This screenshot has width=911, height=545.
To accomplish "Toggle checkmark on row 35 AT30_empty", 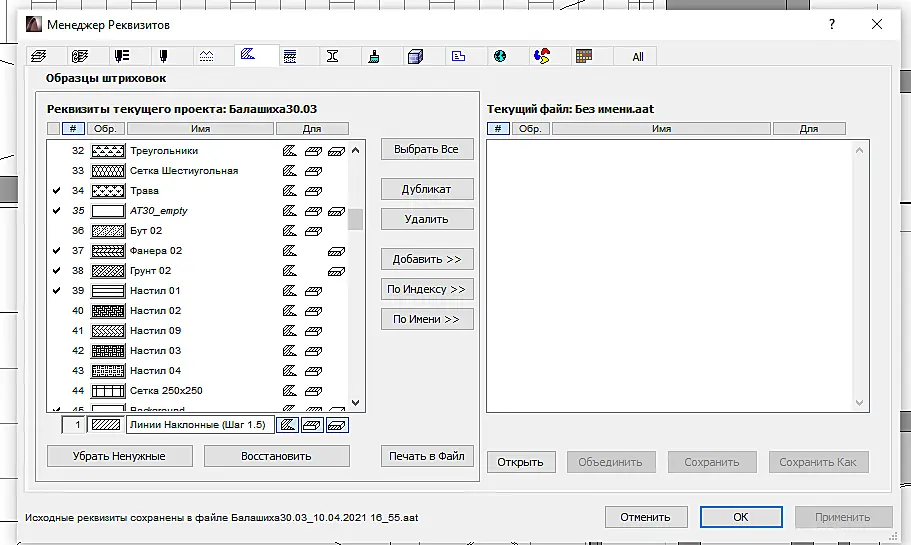I will (x=56, y=210).
